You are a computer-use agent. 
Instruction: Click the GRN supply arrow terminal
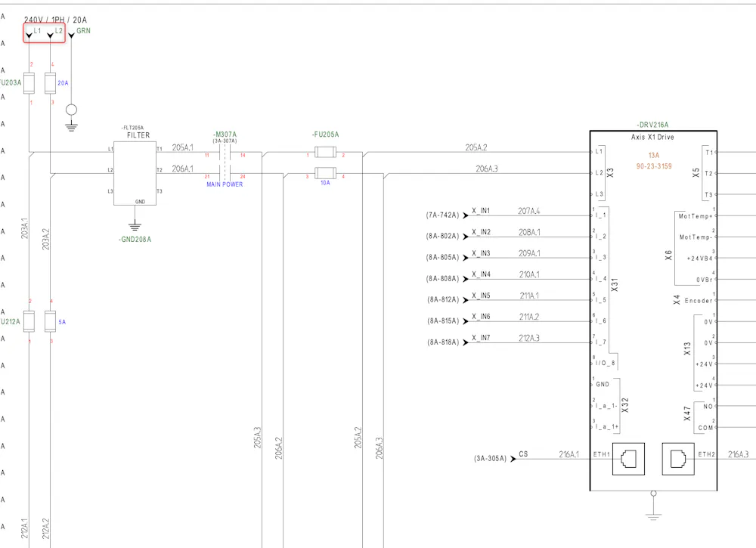click(71, 36)
